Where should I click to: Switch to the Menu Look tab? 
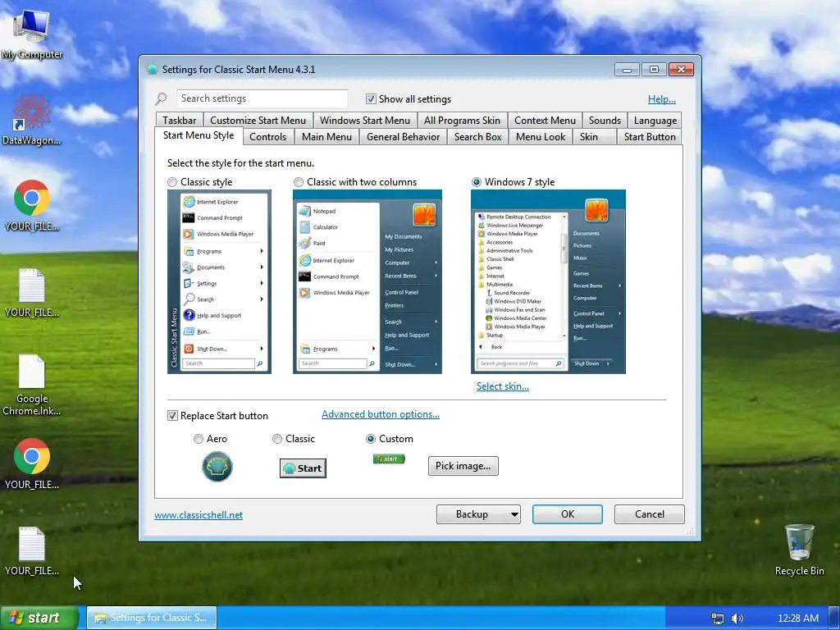(x=541, y=137)
